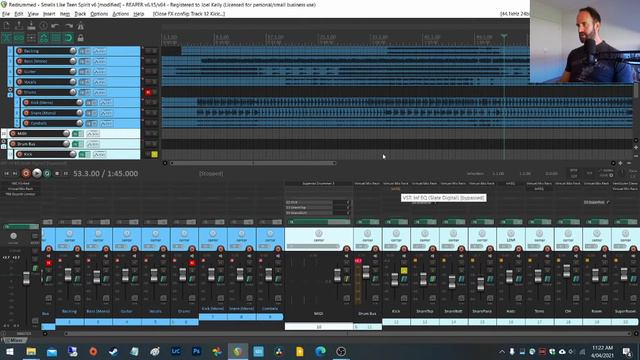The height and width of the screenshot is (360, 640).
Task: Open Microsoft Edge from the taskbar
Action: coord(320,351)
